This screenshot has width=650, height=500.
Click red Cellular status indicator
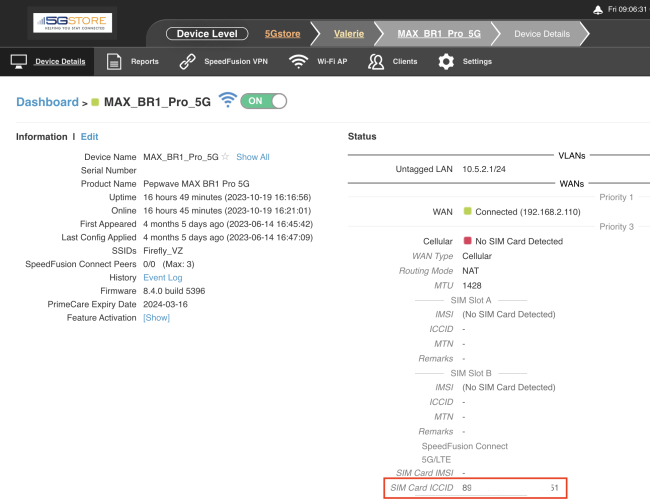(x=468, y=240)
